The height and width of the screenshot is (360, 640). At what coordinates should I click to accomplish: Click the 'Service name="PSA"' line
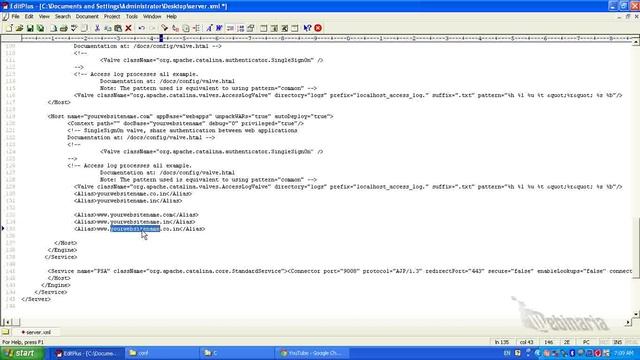click(x=340, y=271)
